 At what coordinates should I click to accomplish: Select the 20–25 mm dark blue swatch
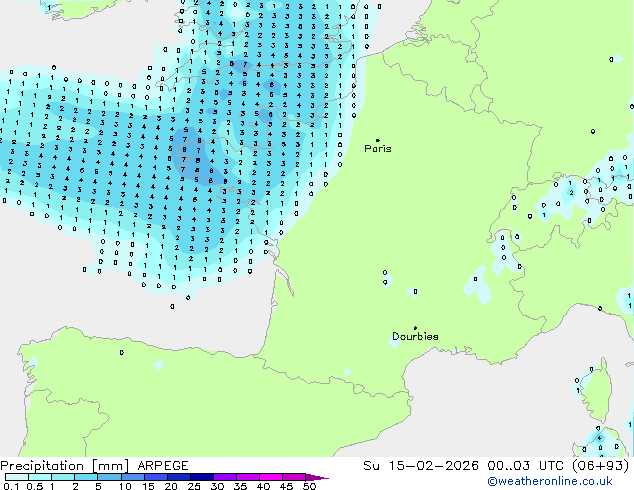[178, 477]
